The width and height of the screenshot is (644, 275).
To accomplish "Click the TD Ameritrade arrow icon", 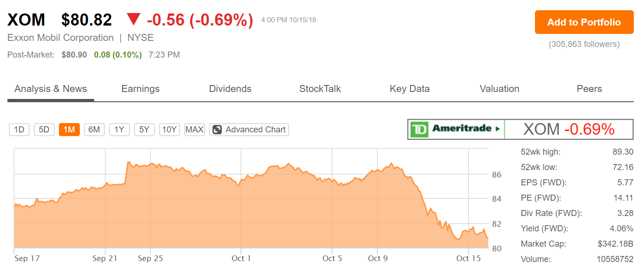I will [x=498, y=129].
